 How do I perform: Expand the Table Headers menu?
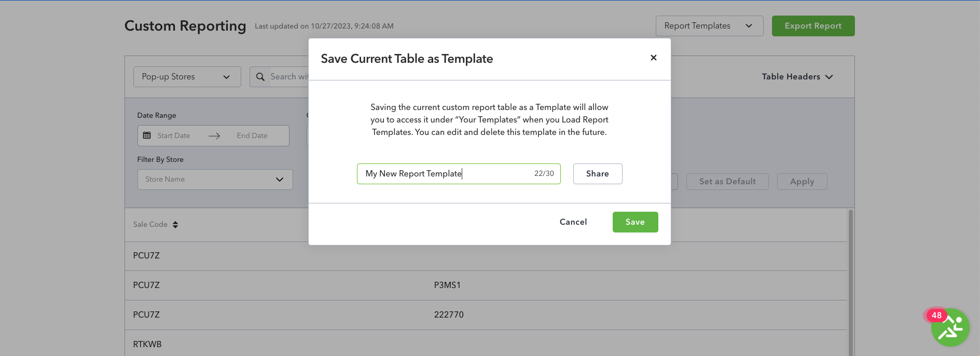797,77
